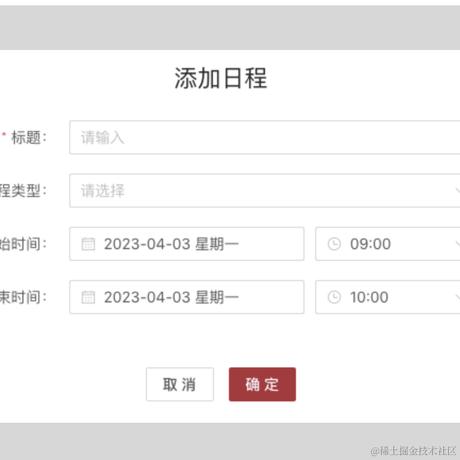The height and width of the screenshot is (460, 460).
Task: Open the 09:00 start time dropdown
Action: 388,244
